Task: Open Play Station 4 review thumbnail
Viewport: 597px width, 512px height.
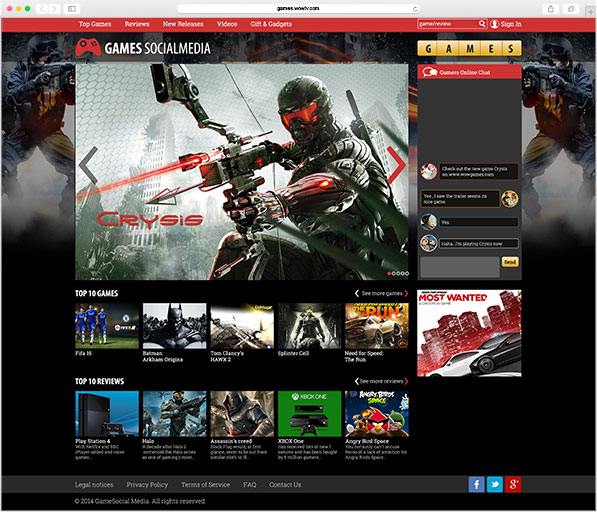Action: click(107, 414)
